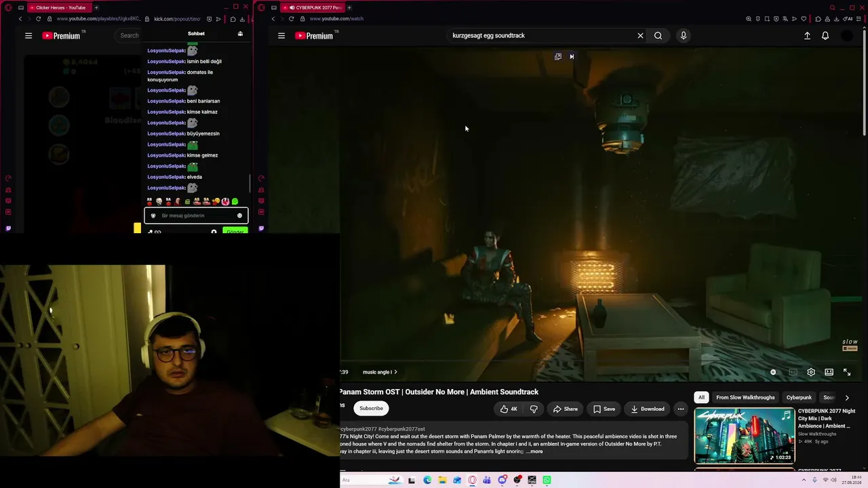Image resolution: width=868 pixels, height=488 pixels.
Task: Focus the Kick chat message input
Action: pyautogui.click(x=196, y=216)
